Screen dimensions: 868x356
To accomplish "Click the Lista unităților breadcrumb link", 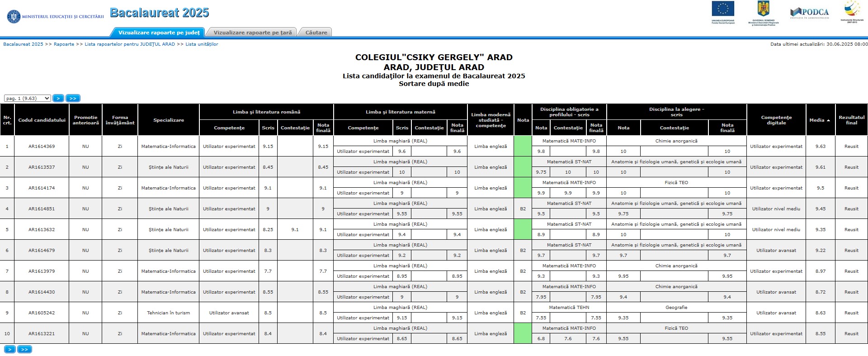I will pos(202,44).
